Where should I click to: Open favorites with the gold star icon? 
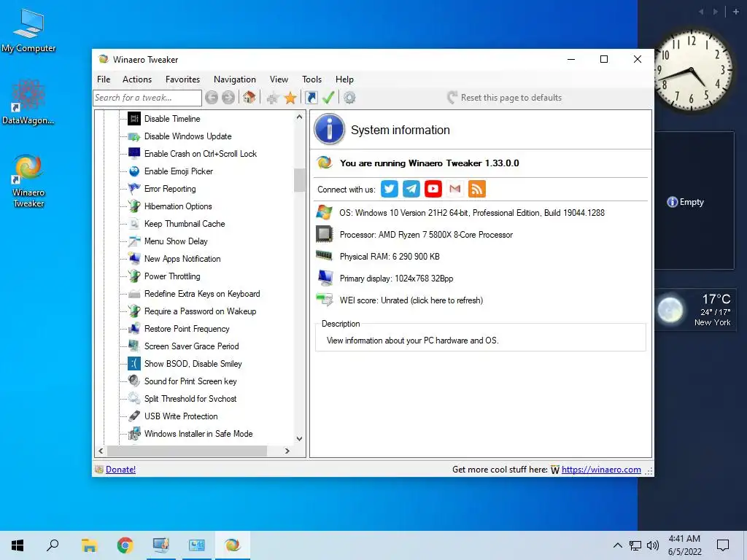290,98
